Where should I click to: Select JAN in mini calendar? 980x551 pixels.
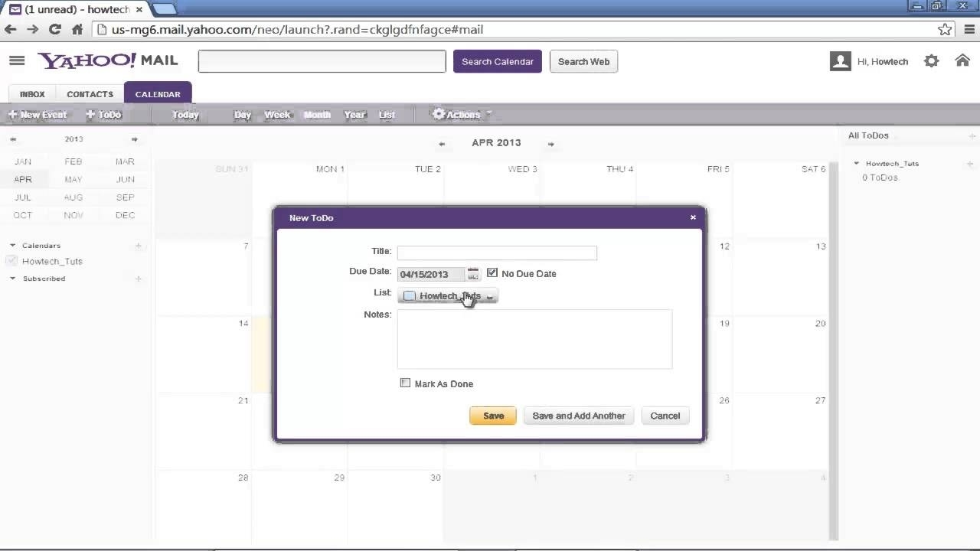(23, 161)
